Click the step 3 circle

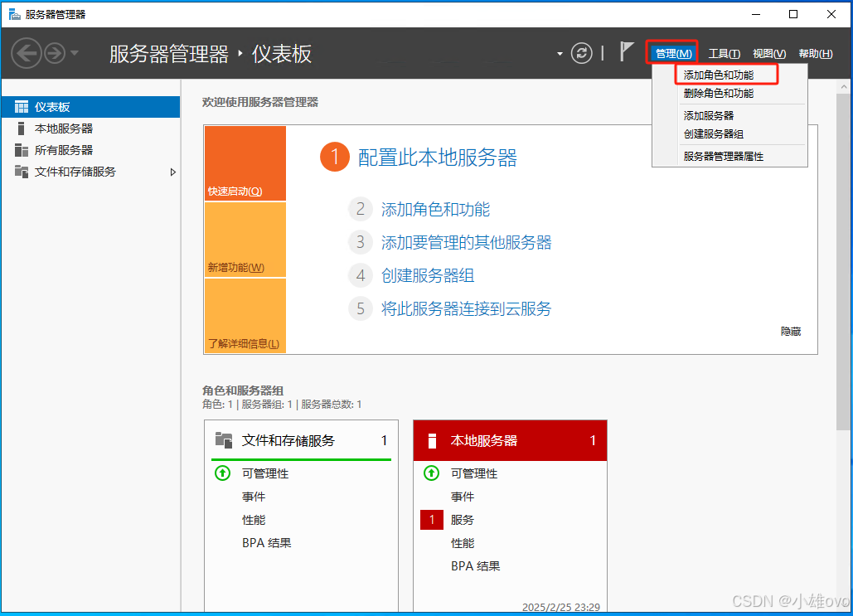click(x=360, y=242)
